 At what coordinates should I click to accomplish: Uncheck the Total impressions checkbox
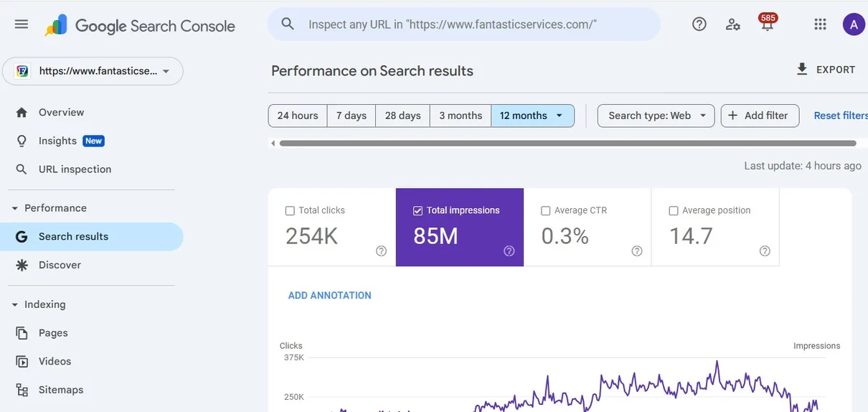pos(418,211)
